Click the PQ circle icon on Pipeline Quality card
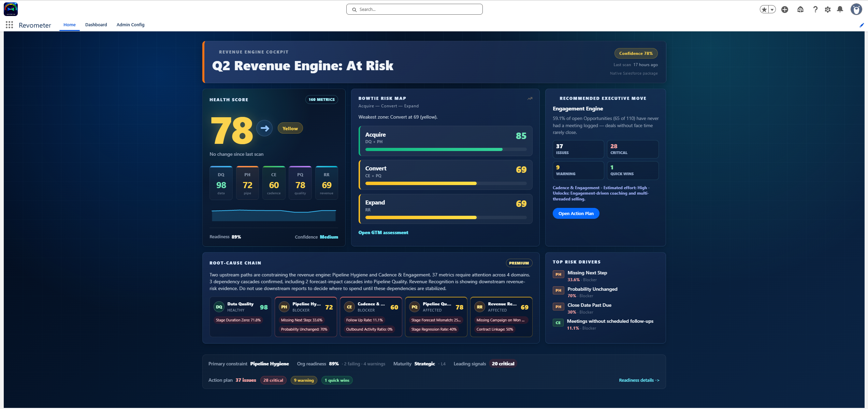The height and width of the screenshot is (409, 868). [415, 307]
